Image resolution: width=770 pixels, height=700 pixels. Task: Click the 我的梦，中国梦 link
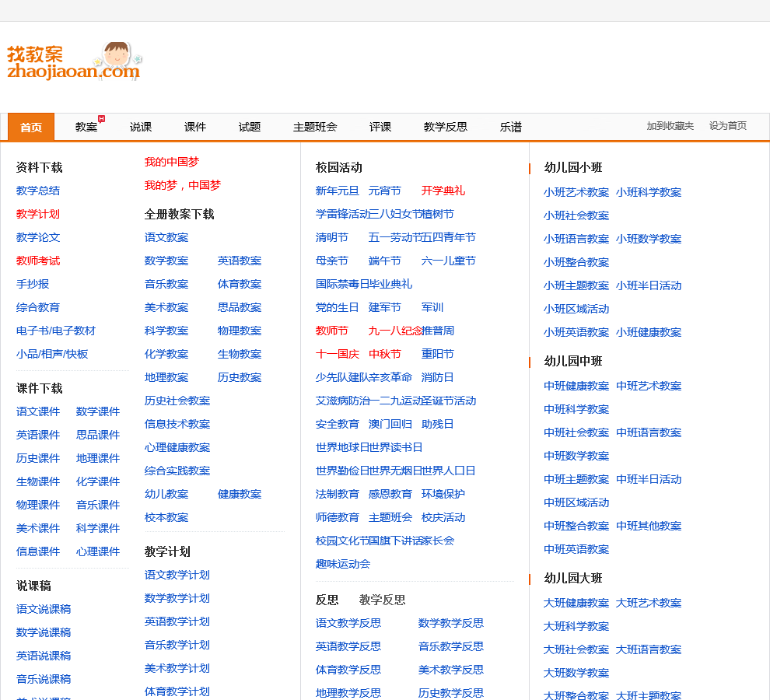[183, 185]
